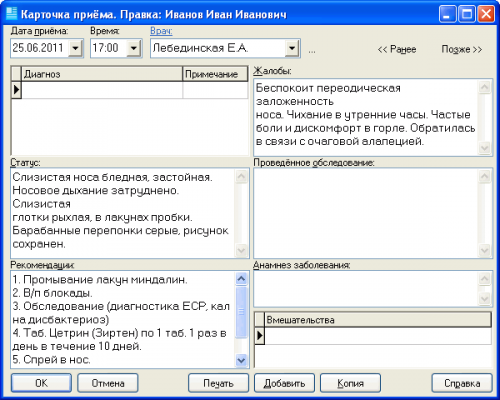Open the Врач link label
This screenshot has width=500, height=400.
(161, 31)
